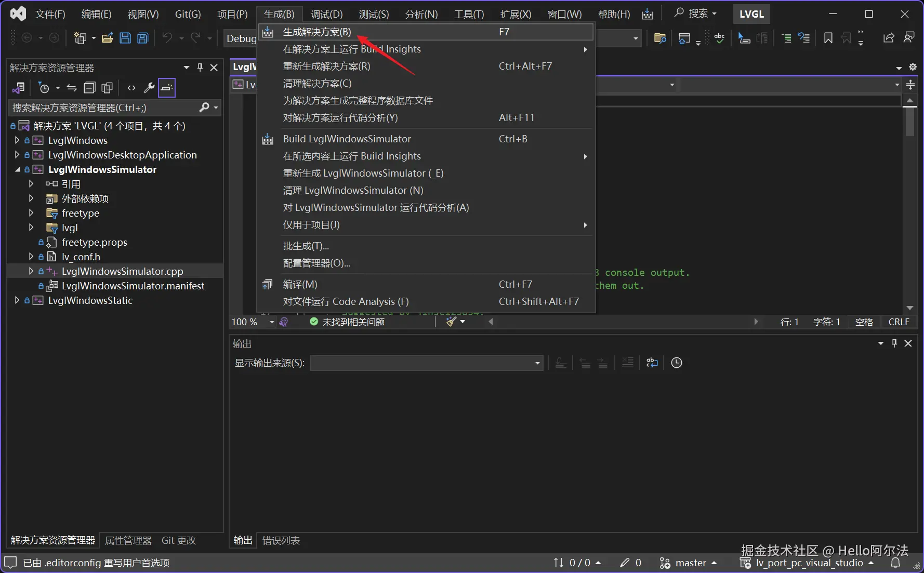
Task: Click the collapse all icon in Solution Explorer
Action: [89, 88]
